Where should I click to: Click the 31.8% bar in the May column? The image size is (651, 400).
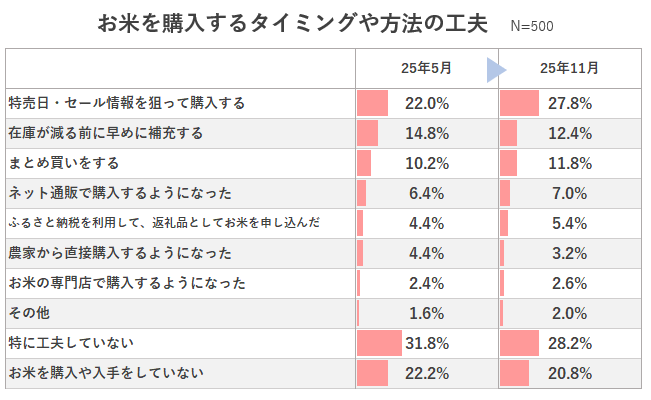pos(379,343)
